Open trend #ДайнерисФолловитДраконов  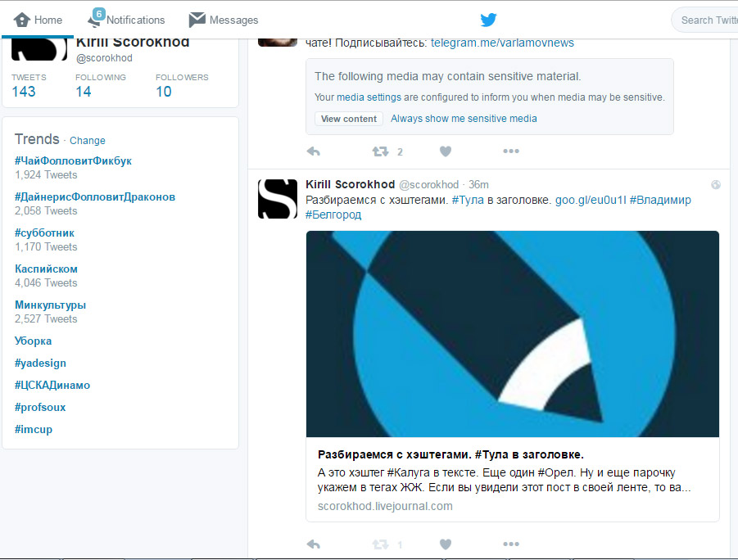[x=95, y=197]
